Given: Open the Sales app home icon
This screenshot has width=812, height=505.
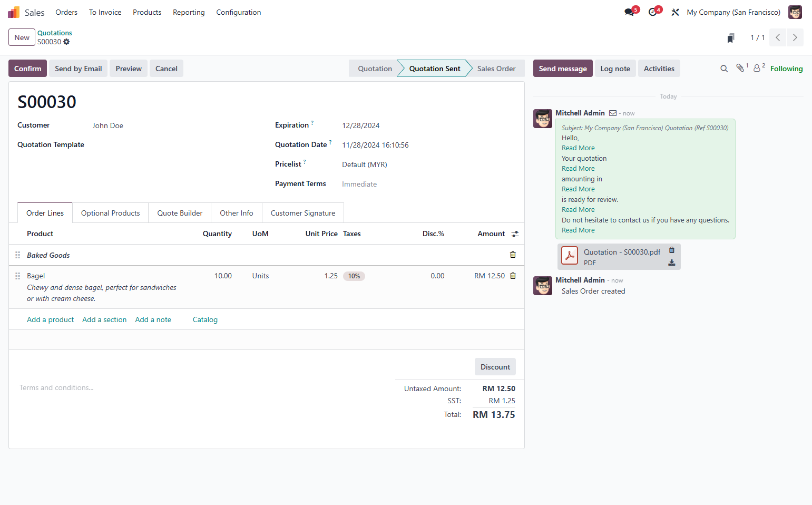Looking at the screenshot, I should pyautogui.click(x=14, y=12).
